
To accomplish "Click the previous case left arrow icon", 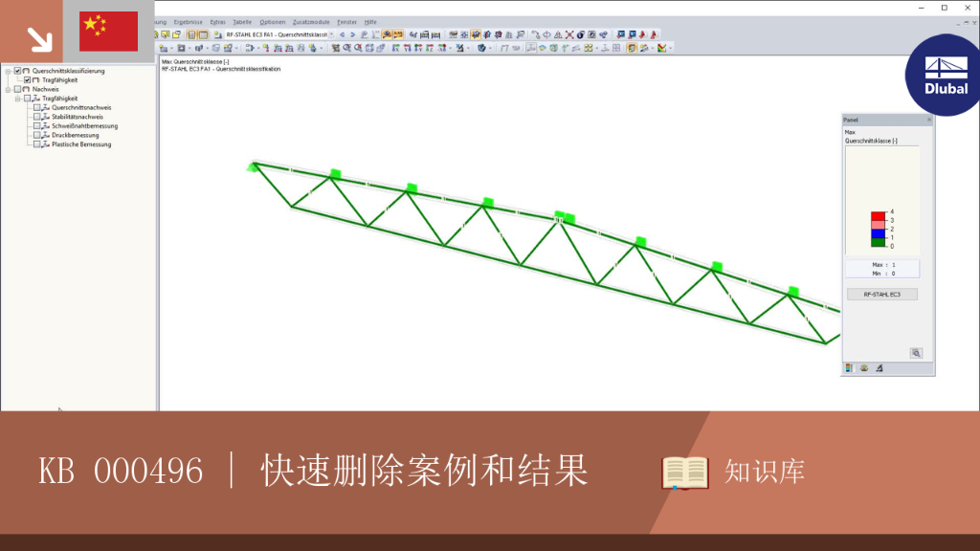I will click(343, 35).
